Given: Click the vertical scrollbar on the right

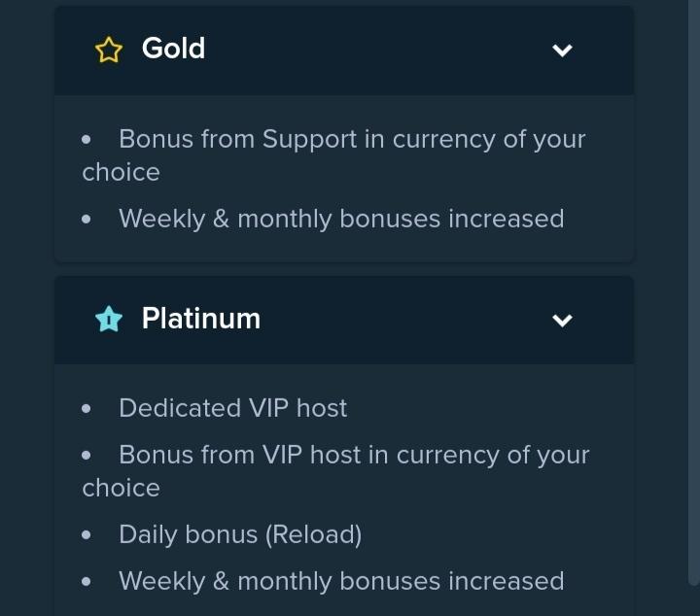Looking at the screenshot, I should 694,290.
